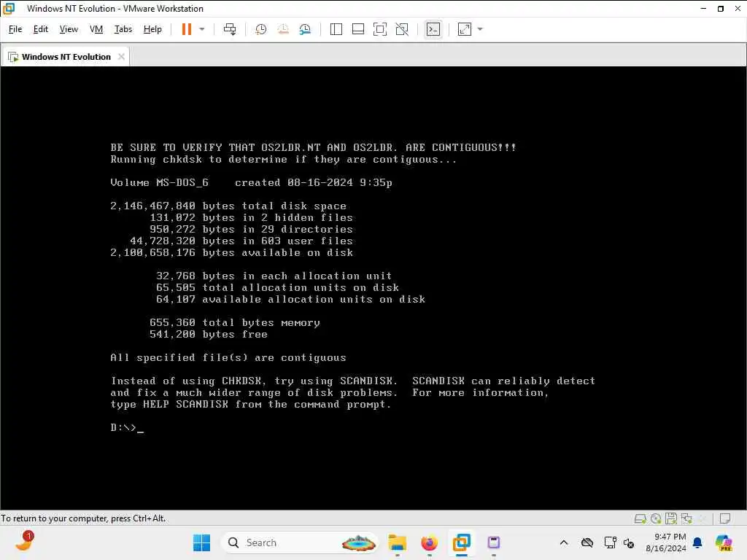
Task: Open the Help menu
Action: [152, 29]
